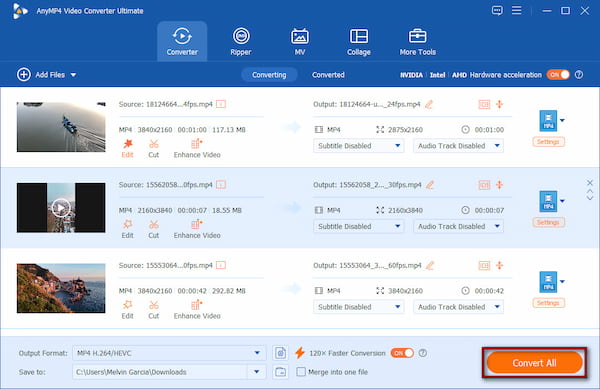Screen dimensions: 600x389
Task: Open the Collage tab
Action: (x=359, y=41)
